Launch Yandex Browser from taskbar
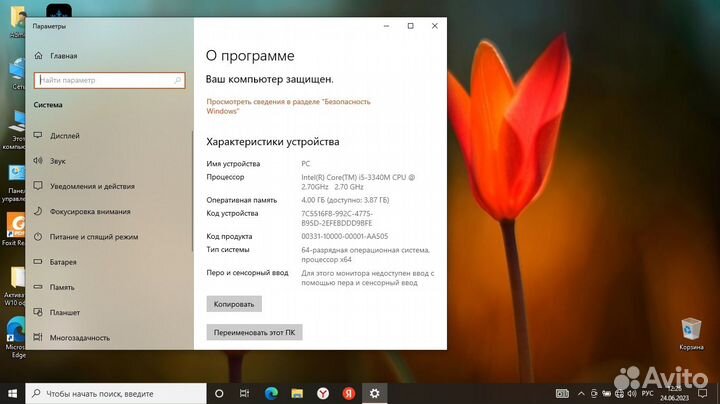Image resolution: width=720 pixels, height=404 pixels. pos(323,393)
